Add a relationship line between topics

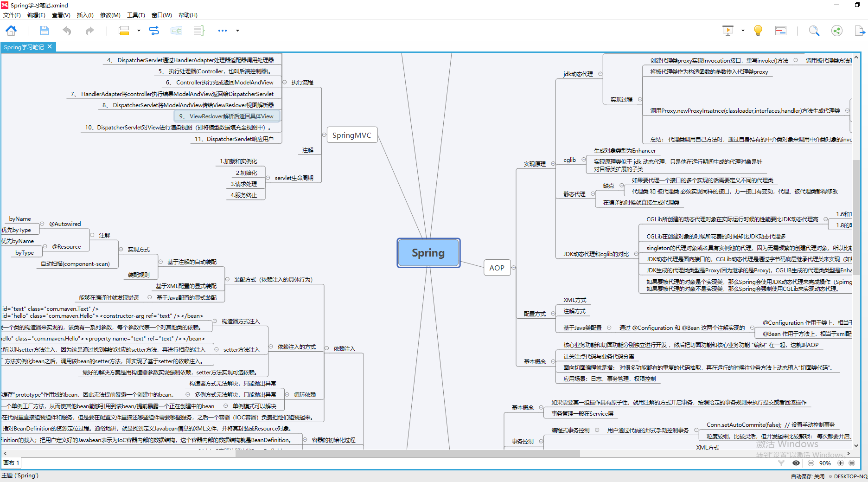point(154,31)
